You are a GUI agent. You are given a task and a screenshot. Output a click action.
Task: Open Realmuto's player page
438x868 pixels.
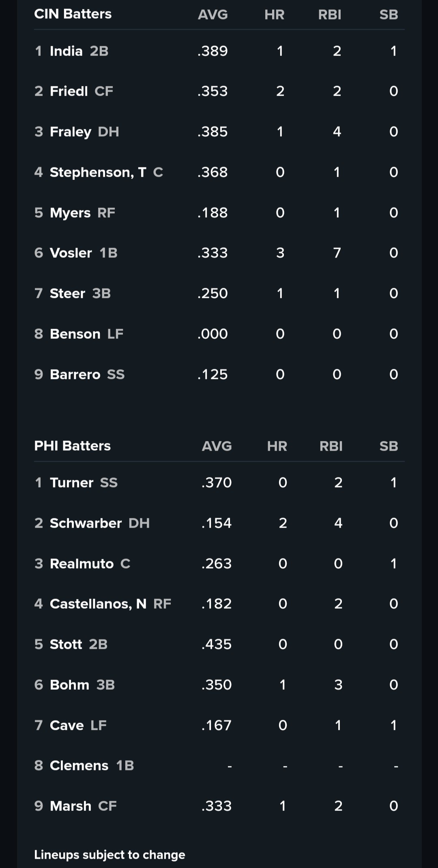click(x=82, y=564)
